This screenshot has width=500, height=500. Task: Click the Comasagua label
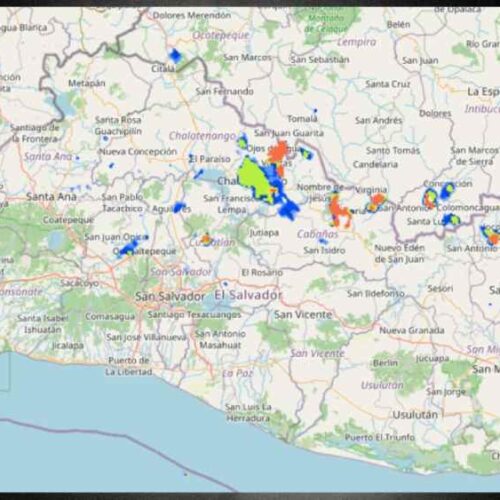110,316
